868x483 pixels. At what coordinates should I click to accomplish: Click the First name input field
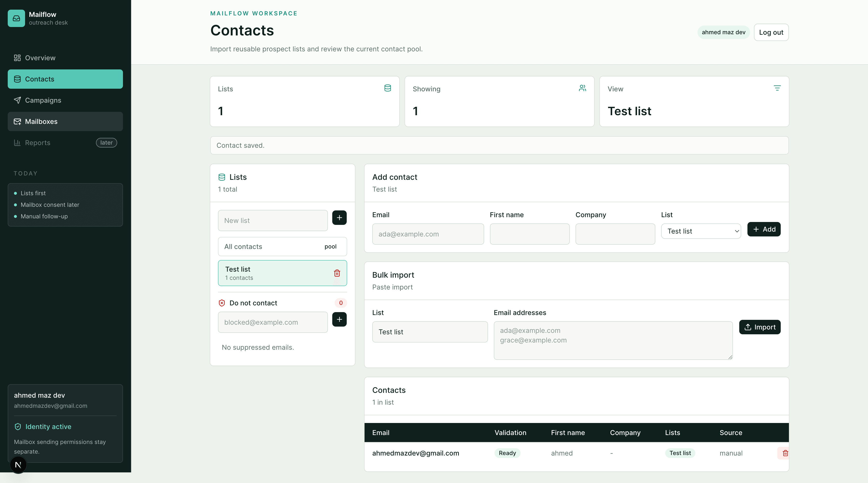coord(530,234)
